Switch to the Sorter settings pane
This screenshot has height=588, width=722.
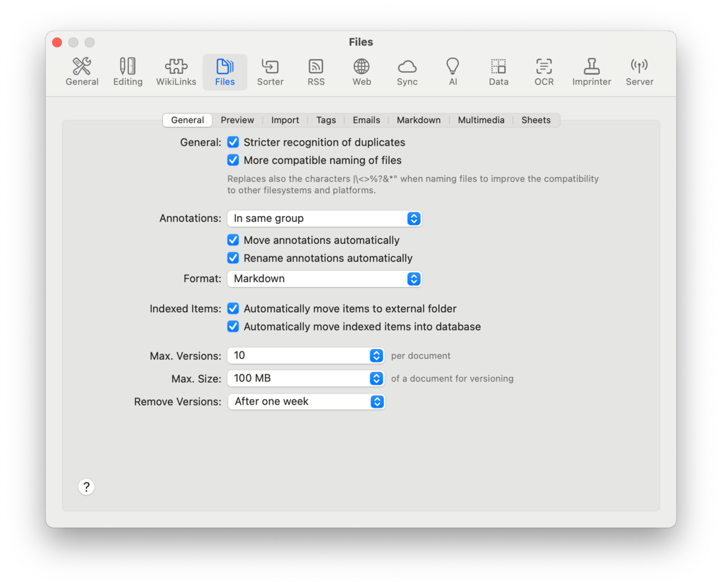point(270,72)
